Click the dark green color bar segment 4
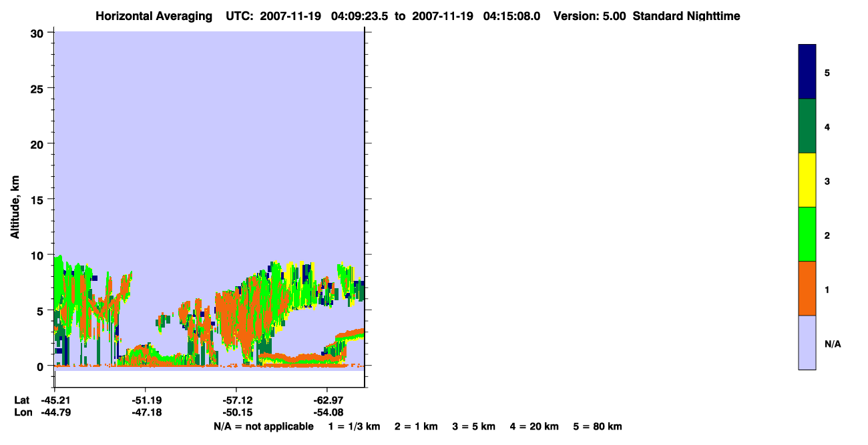The image size is (868, 445). point(807,126)
